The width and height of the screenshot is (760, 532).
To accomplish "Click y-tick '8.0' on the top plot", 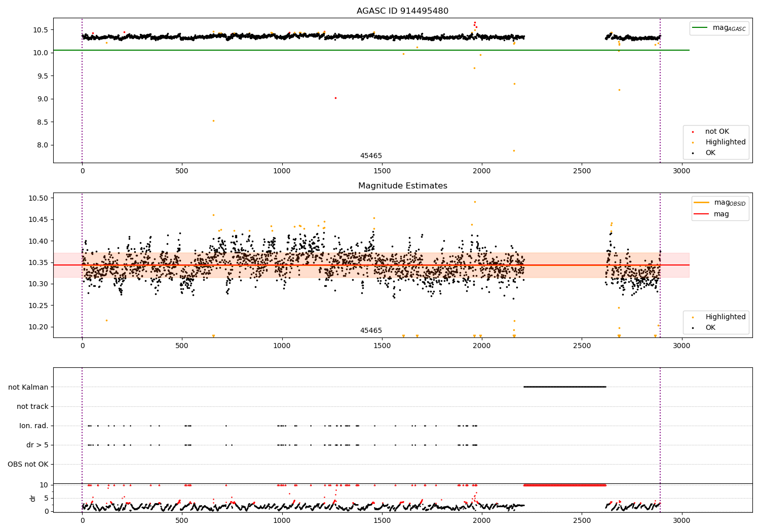I will [x=43, y=145].
